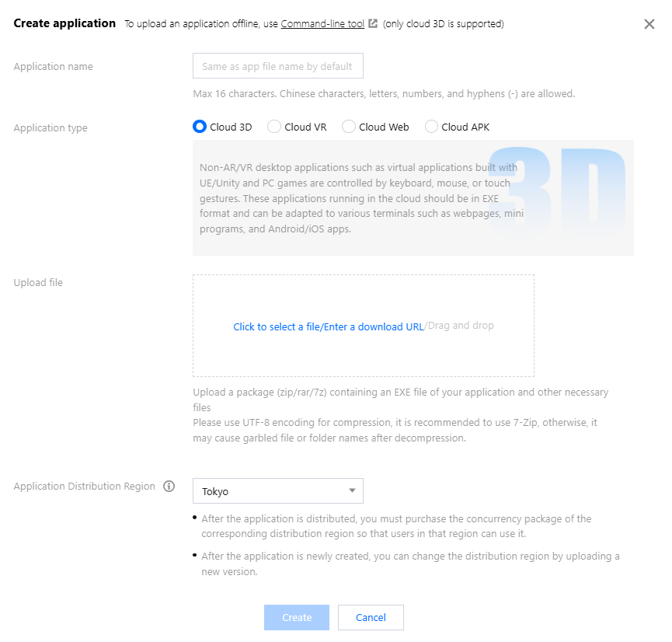Click the external link icon beside Command-line tool
Screen dimensions: 672x642
click(373, 24)
